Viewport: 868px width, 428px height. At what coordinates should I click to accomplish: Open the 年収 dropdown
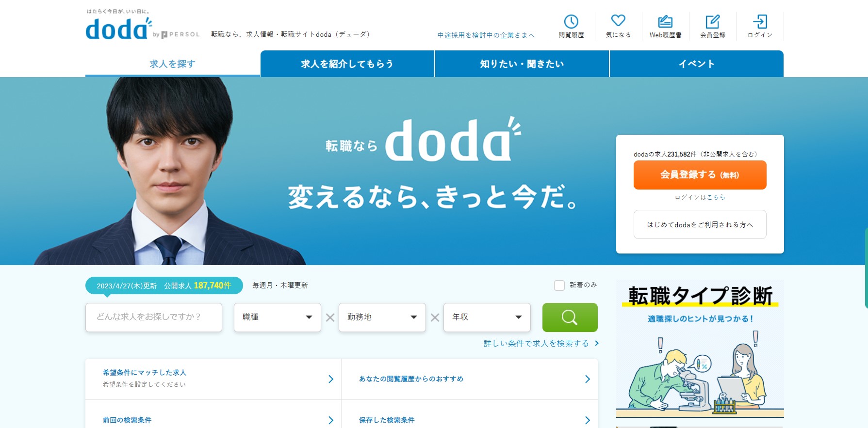coord(487,317)
